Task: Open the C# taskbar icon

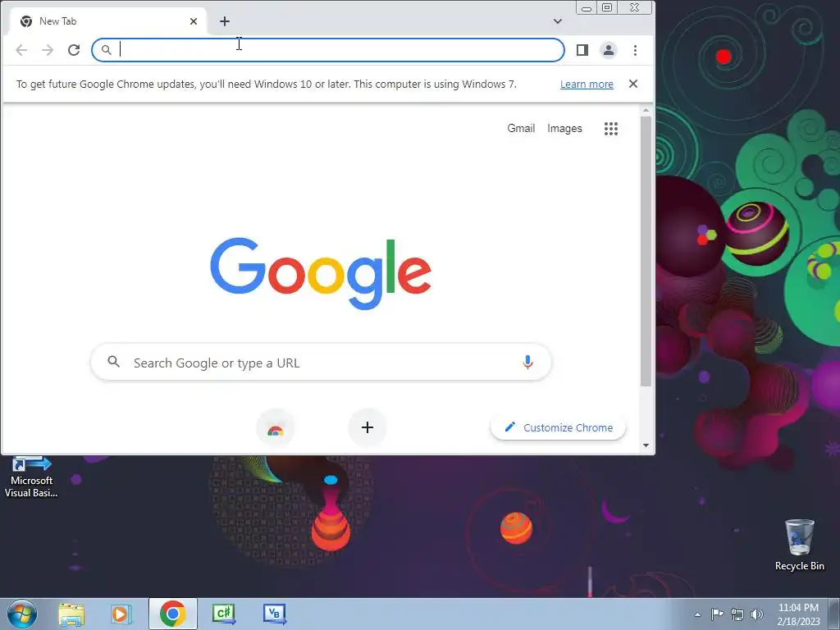Action: [223, 614]
